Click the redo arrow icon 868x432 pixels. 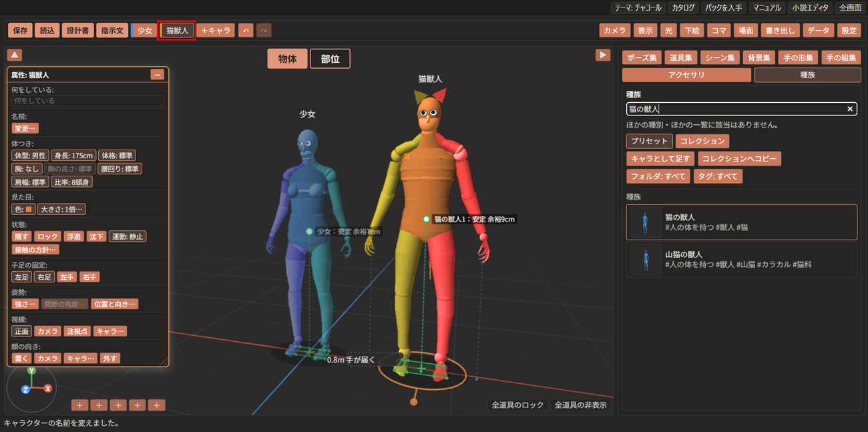pos(264,31)
